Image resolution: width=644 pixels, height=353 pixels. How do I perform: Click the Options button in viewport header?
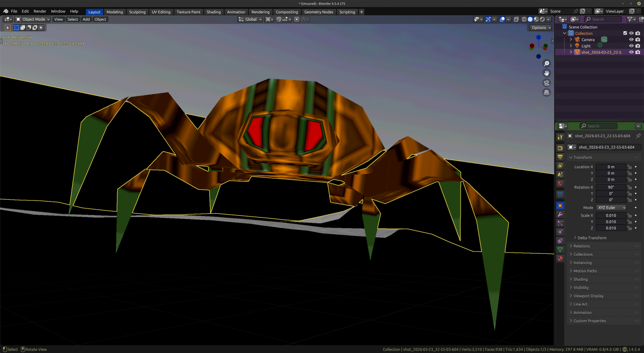click(x=541, y=28)
